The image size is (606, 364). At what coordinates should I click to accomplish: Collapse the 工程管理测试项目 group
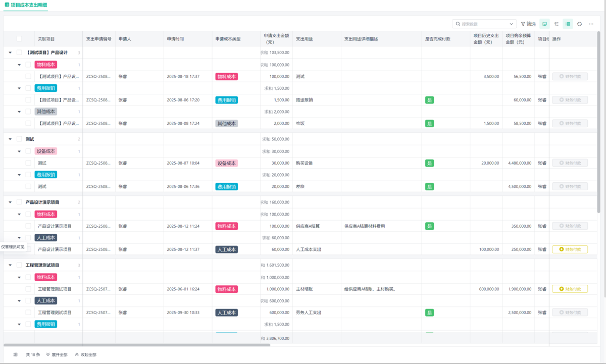coord(10,265)
